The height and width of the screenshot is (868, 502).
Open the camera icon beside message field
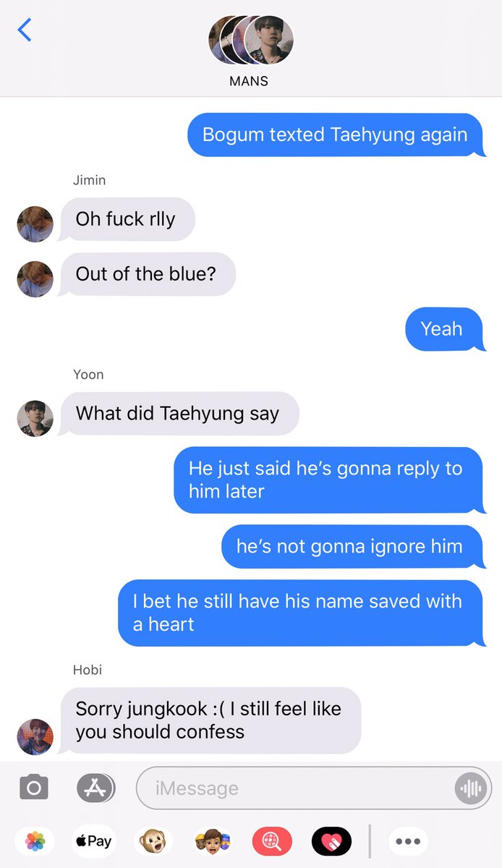pyautogui.click(x=34, y=788)
